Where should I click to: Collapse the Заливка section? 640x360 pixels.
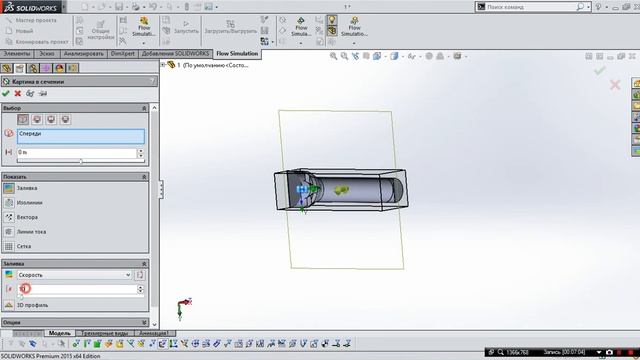point(144,264)
